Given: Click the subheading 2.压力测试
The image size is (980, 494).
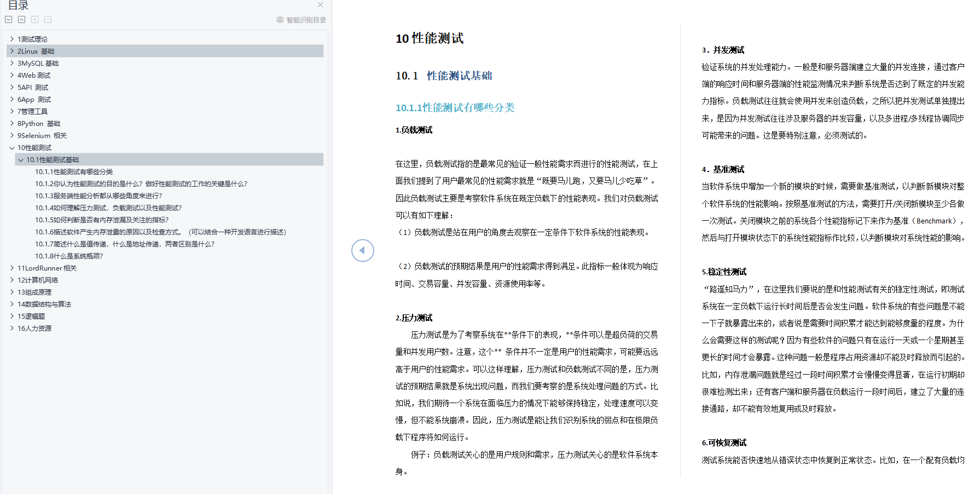Looking at the screenshot, I should 414,318.
